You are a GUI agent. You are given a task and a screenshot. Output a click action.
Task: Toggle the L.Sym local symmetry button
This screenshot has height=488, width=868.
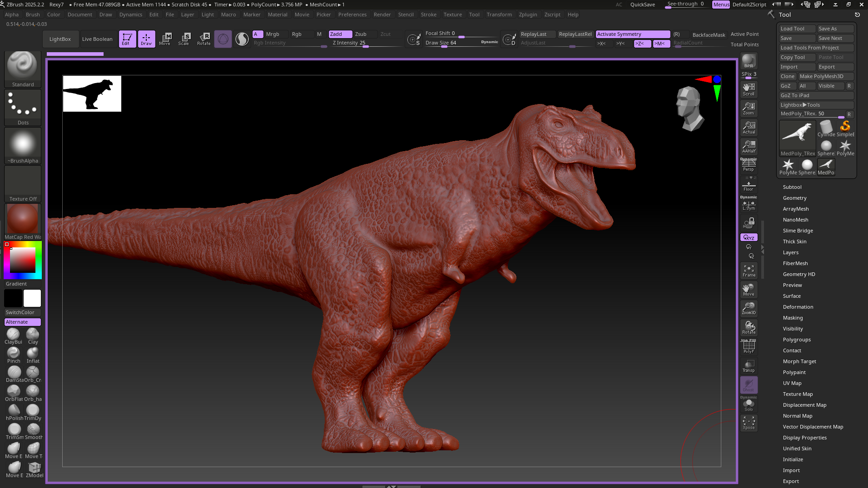point(749,203)
